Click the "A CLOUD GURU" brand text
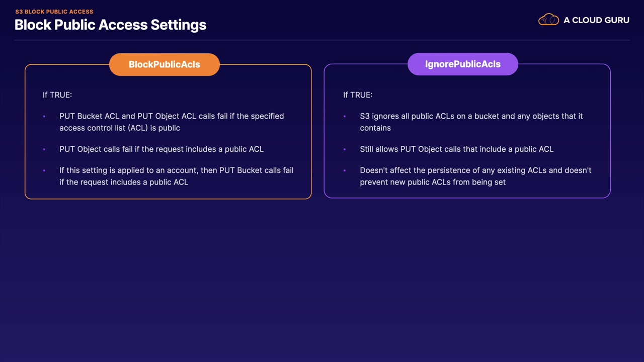 click(x=596, y=20)
